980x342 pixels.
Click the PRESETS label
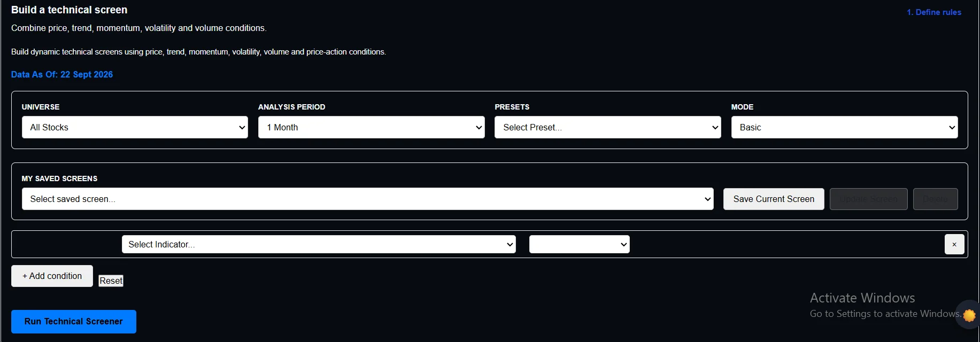[x=512, y=107]
